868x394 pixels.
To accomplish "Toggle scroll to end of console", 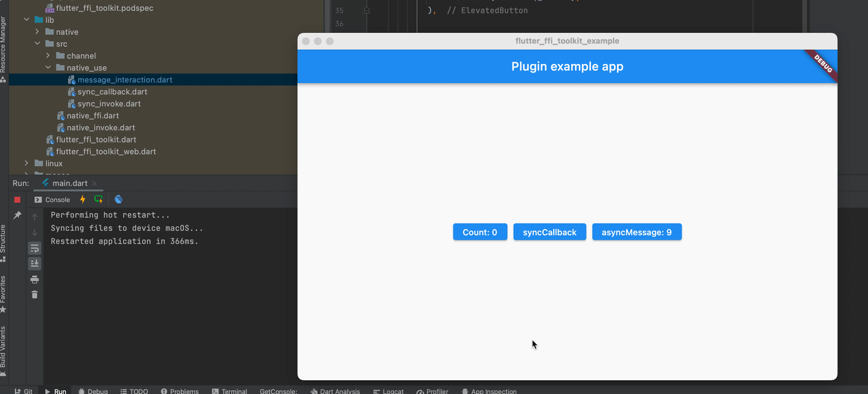I will coord(35,264).
